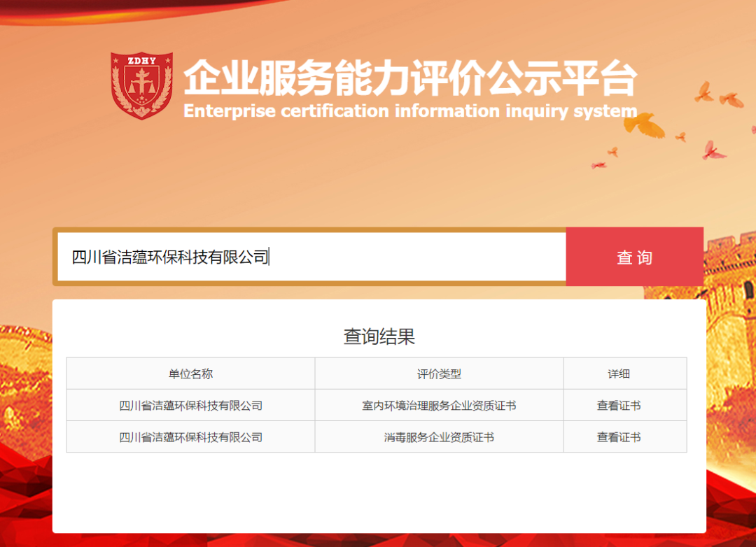Click company name in the 室内环境治理 row
The image size is (756, 547).
[x=190, y=406]
